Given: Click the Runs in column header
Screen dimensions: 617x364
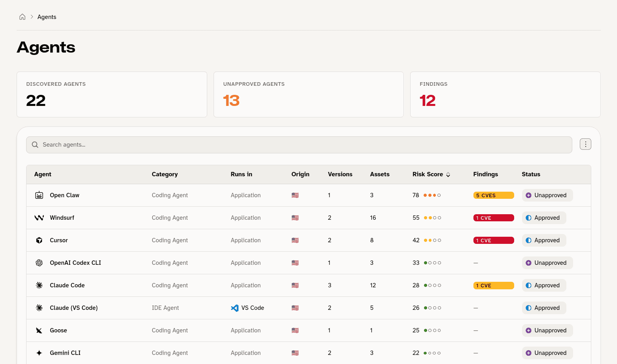Looking at the screenshot, I should pos(241,174).
